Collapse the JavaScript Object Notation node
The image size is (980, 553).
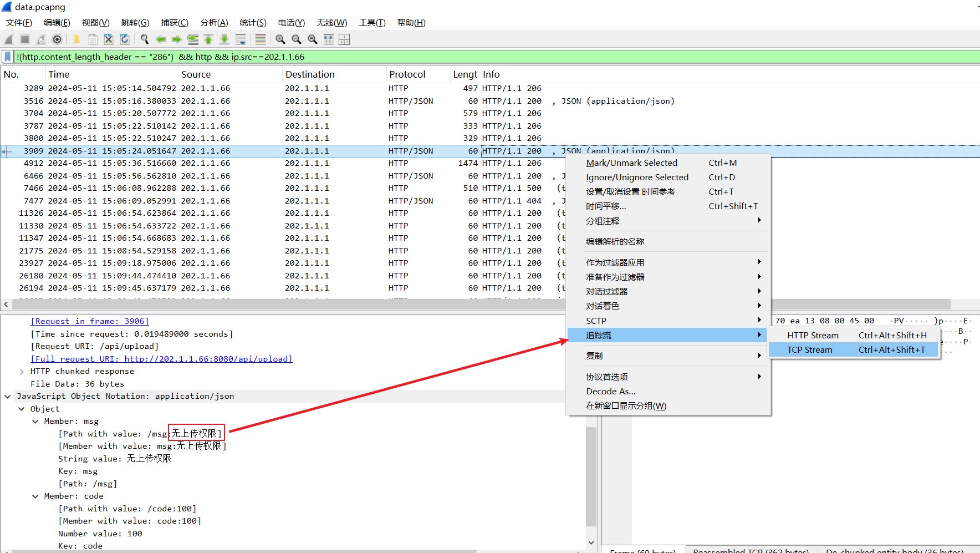8,397
